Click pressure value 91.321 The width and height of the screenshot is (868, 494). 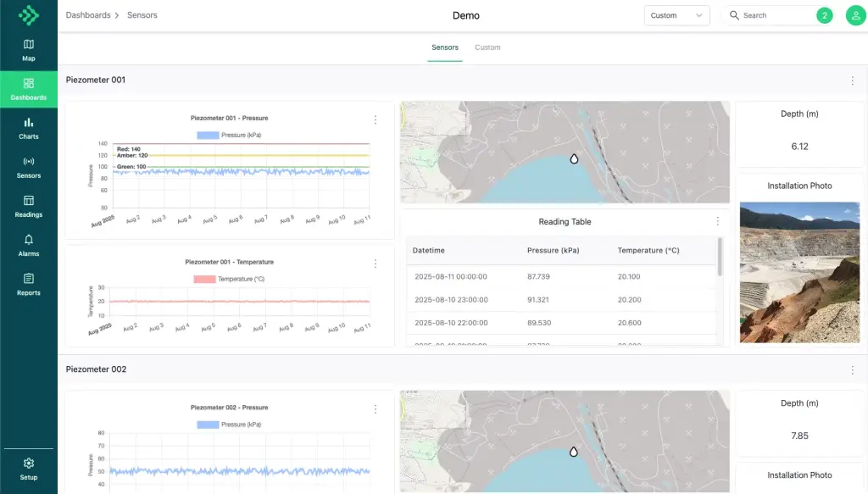tap(538, 300)
